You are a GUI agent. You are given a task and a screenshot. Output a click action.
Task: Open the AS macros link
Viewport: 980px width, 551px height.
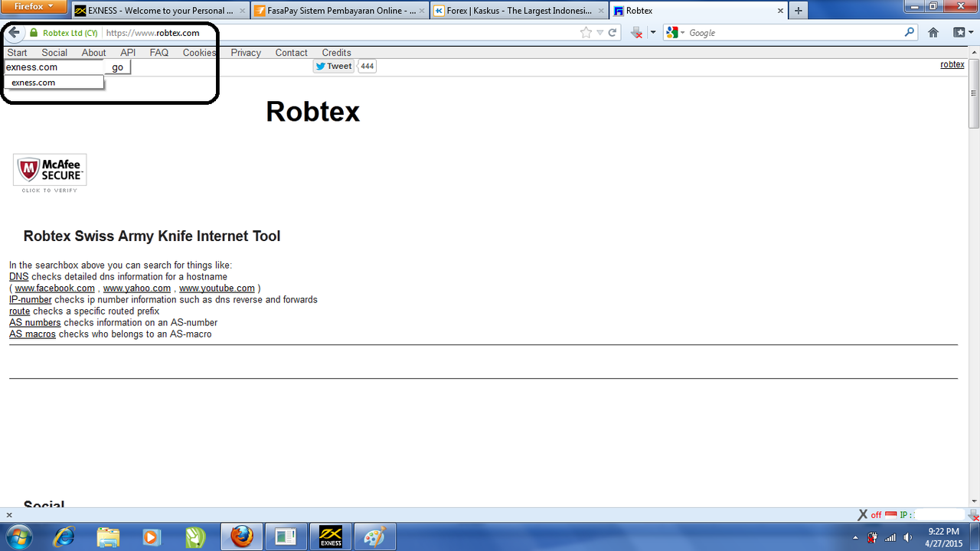[32, 334]
